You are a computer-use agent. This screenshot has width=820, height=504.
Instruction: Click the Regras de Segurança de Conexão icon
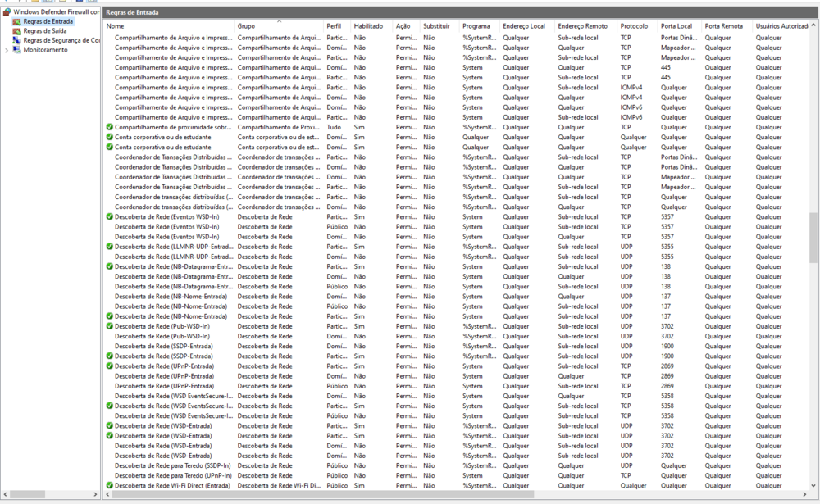[17, 40]
